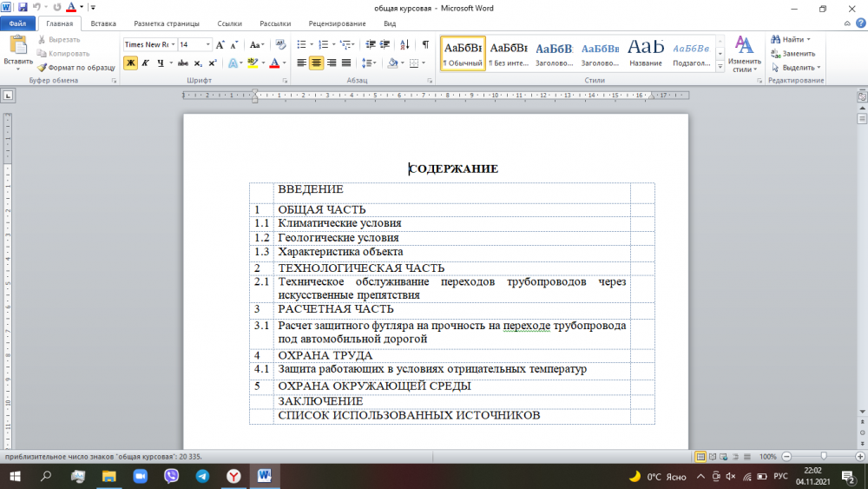Click Shrink Font icon

coord(233,44)
